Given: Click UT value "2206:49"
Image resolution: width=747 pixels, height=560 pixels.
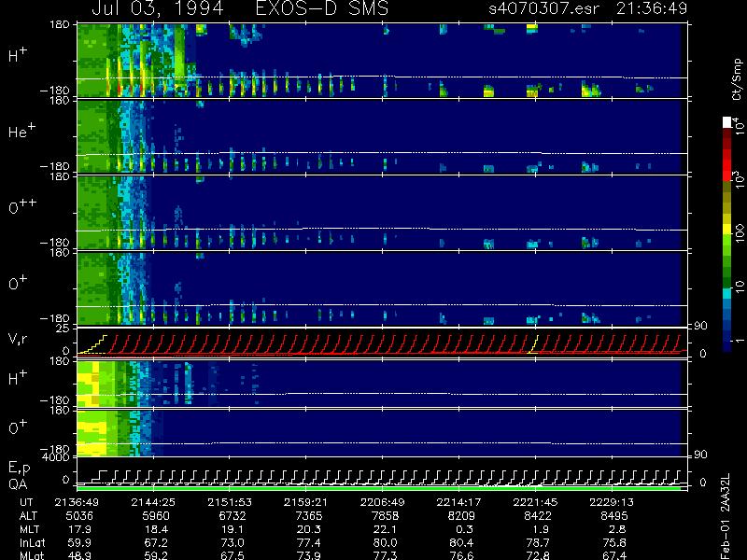Looking at the screenshot, I should (382, 502).
